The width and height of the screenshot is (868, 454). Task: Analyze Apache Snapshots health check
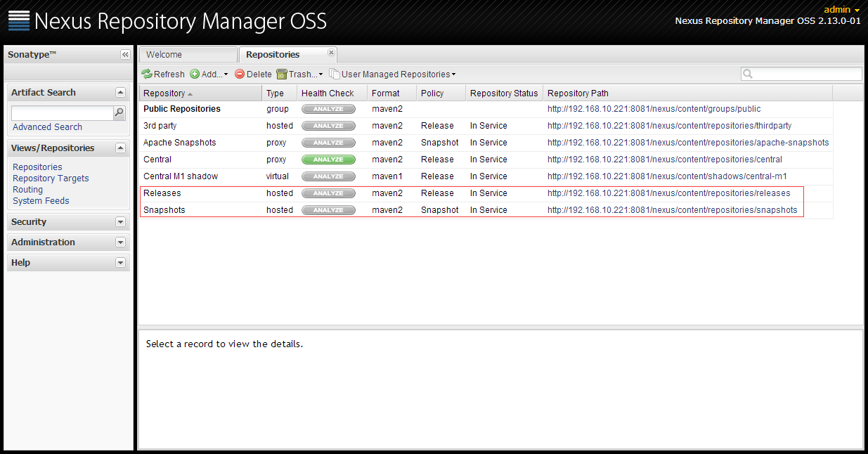click(328, 143)
